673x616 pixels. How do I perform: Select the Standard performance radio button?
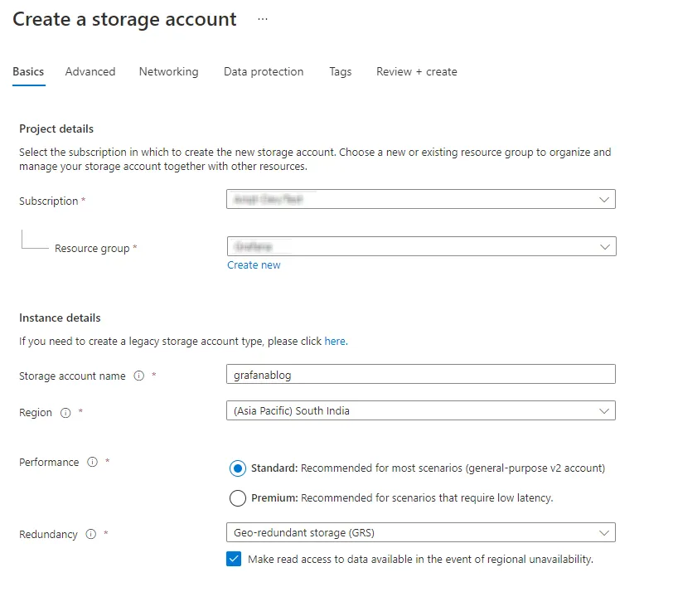pyautogui.click(x=238, y=468)
